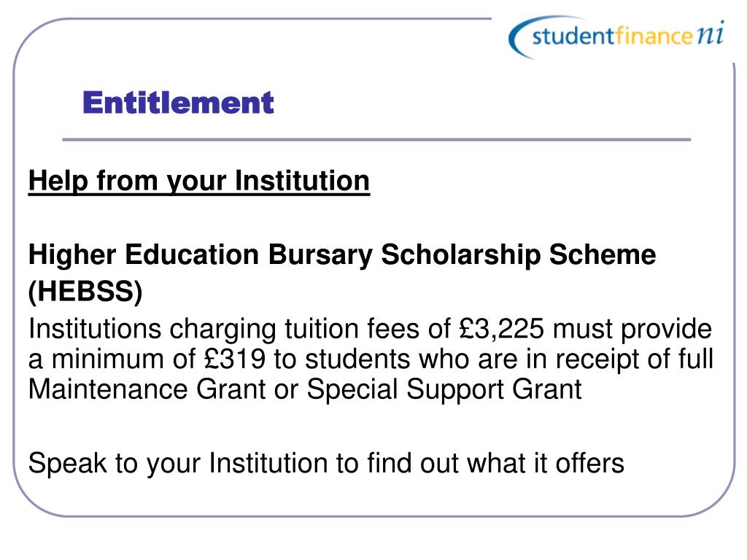Image resolution: width=747 pixels, height=560 pixels.
Task: Click the Speak to your Institution line
Action: point(326,463)
